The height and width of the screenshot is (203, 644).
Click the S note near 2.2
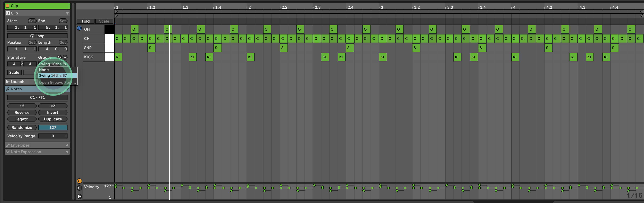pos(283,48)
